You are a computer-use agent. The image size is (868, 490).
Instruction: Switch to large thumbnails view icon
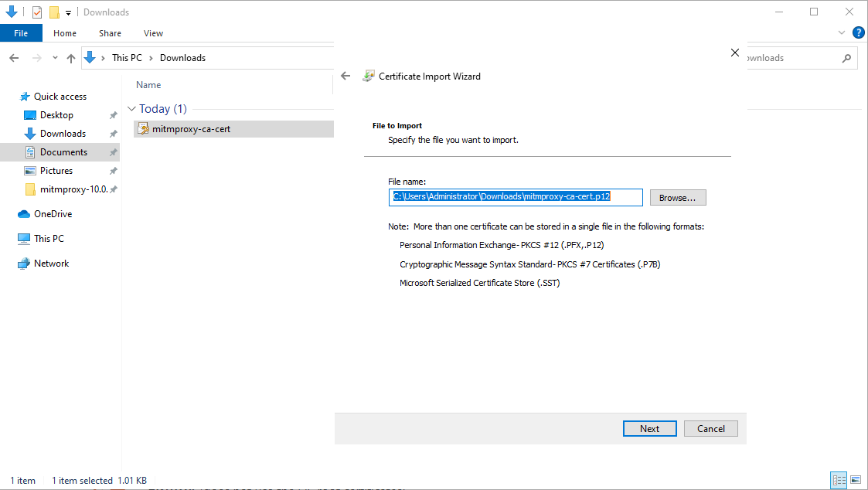pos(856,480)
